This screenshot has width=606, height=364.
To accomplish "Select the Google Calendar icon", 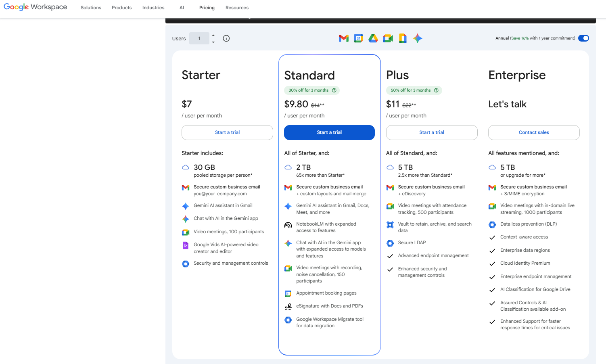I will point(358,38).
